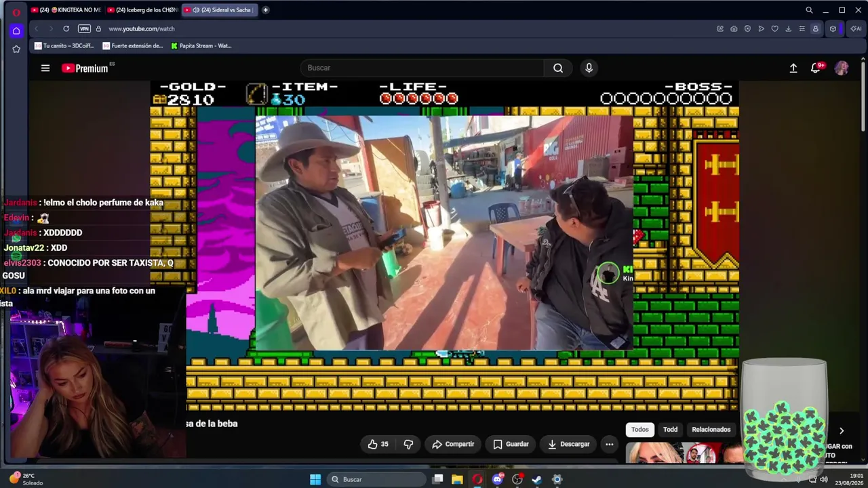Open more actions three-dot menu
Viewport: 868px width, 488px height.
(609, 444)
